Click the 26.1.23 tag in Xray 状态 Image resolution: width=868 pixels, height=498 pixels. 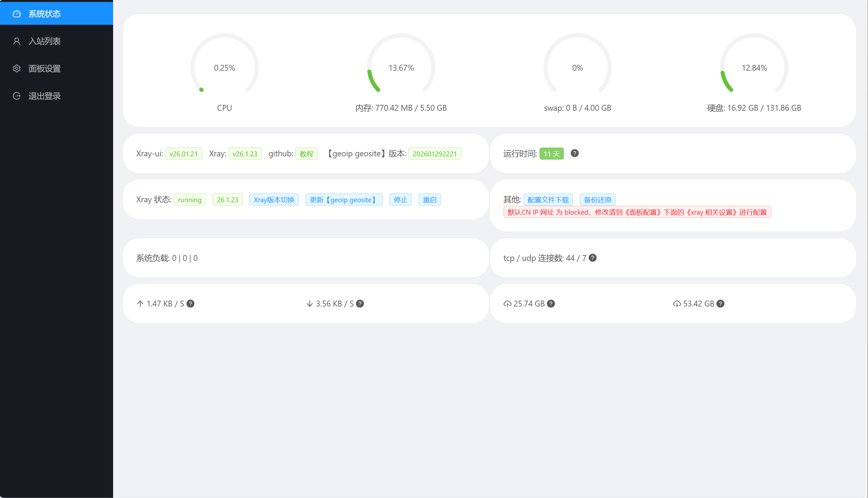(x=228, y=200)
